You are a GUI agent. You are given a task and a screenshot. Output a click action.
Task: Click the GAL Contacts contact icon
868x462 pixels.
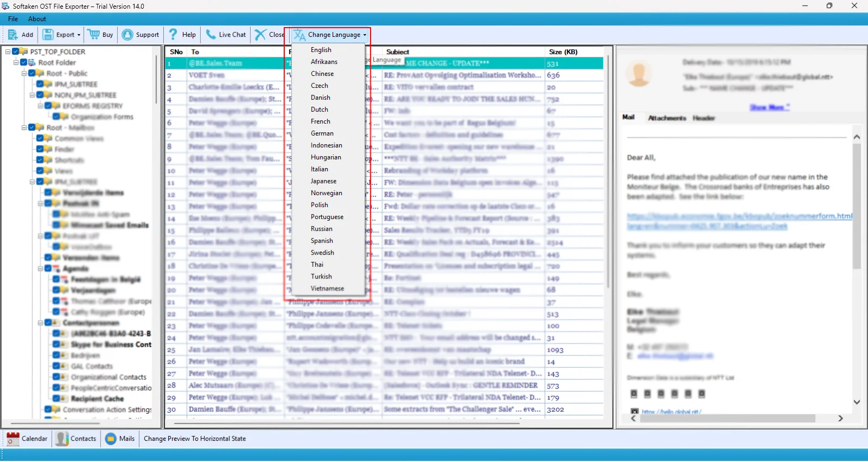click(65, 366)
